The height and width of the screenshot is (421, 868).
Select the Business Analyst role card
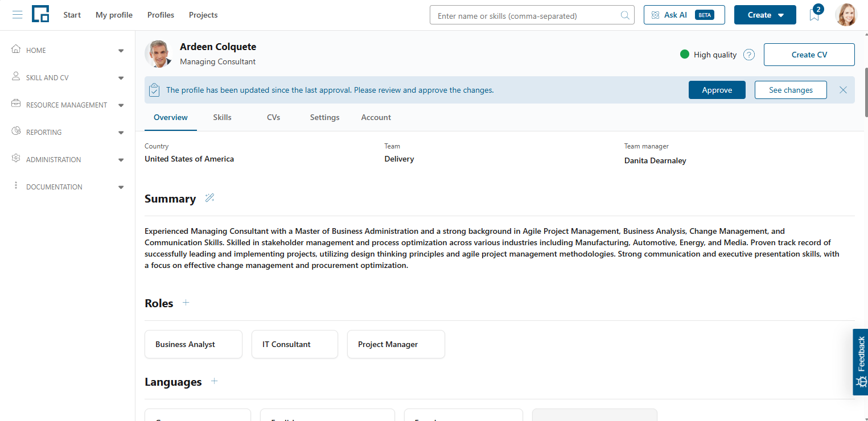194,344
